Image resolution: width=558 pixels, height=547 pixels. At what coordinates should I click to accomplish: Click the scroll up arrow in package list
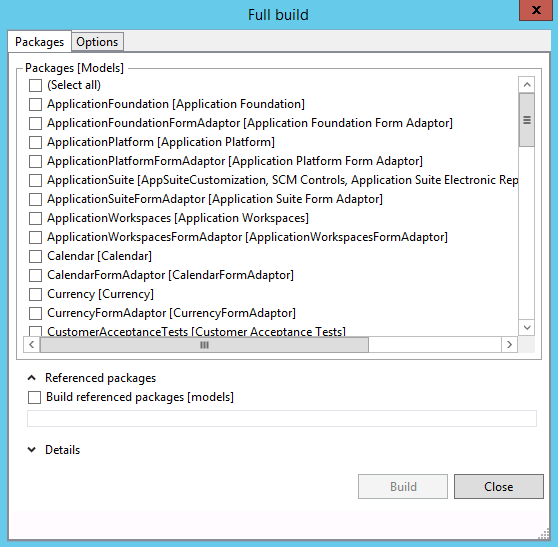click(x=527, y=85)
